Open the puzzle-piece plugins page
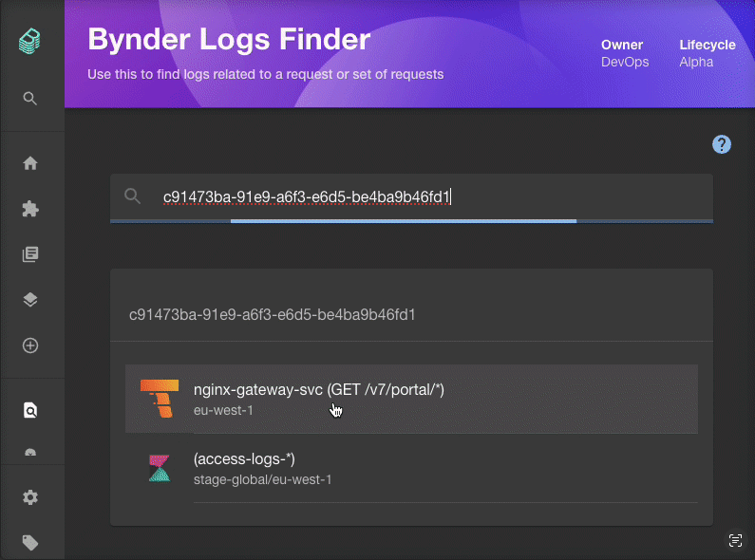755x560 pixels. pyautogui.click(x=30, y=209)
